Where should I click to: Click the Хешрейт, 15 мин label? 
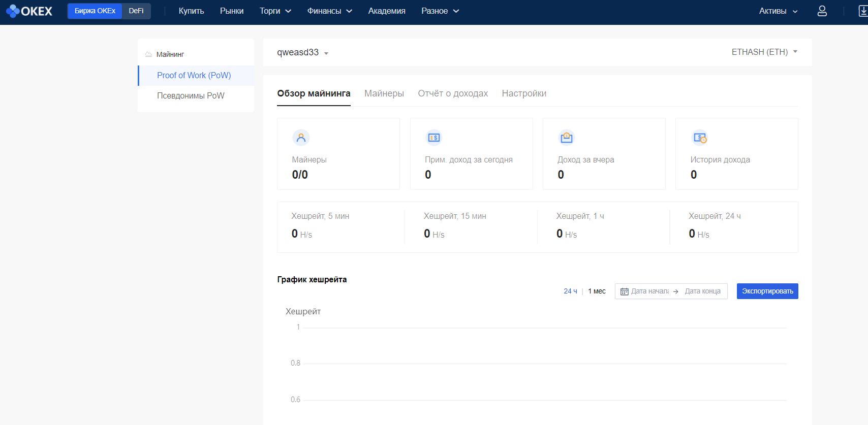455,216
